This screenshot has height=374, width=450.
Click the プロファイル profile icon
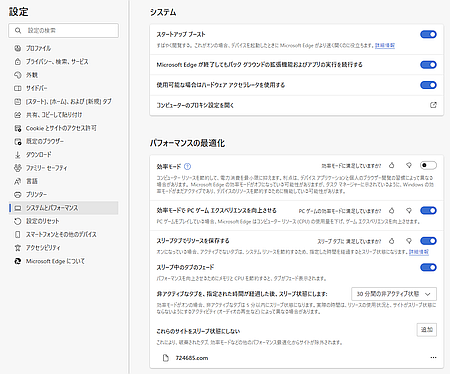coord(18,48)
